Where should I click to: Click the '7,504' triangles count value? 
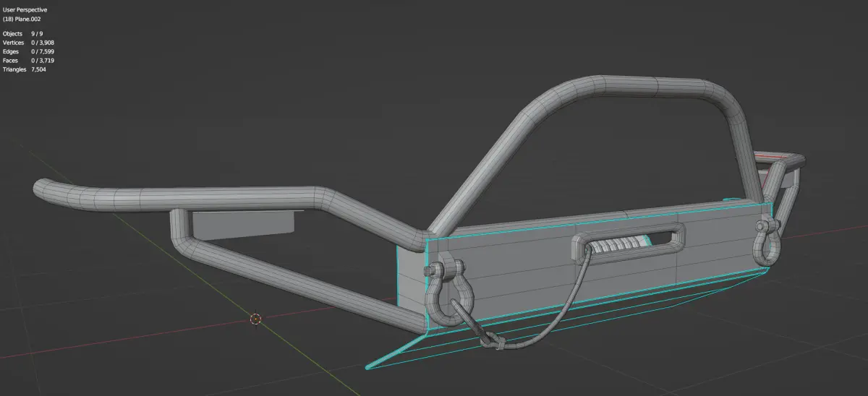(x=38, y=69)
